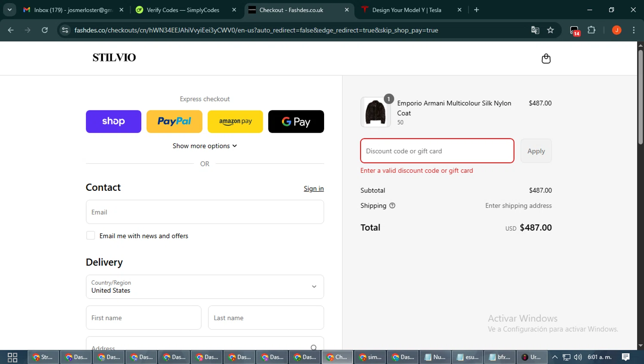
Task: Open the extension with 14 badge
Action: coord(574,31)
